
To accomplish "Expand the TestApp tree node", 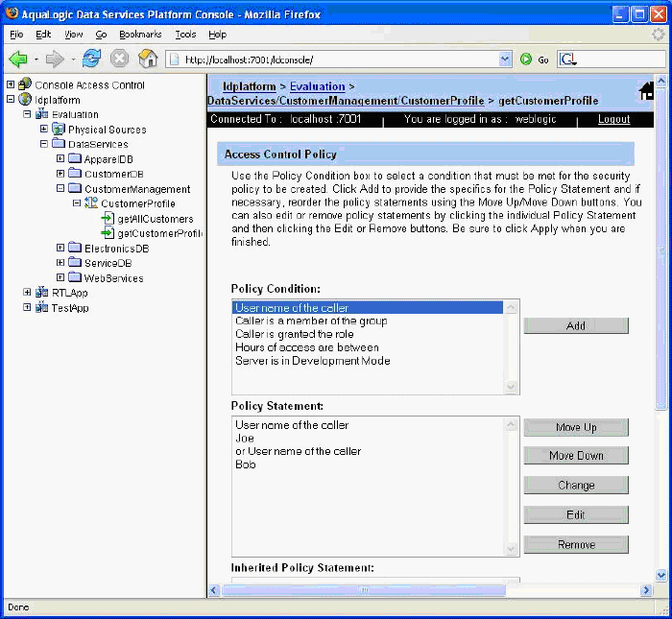I will point(27,307).
